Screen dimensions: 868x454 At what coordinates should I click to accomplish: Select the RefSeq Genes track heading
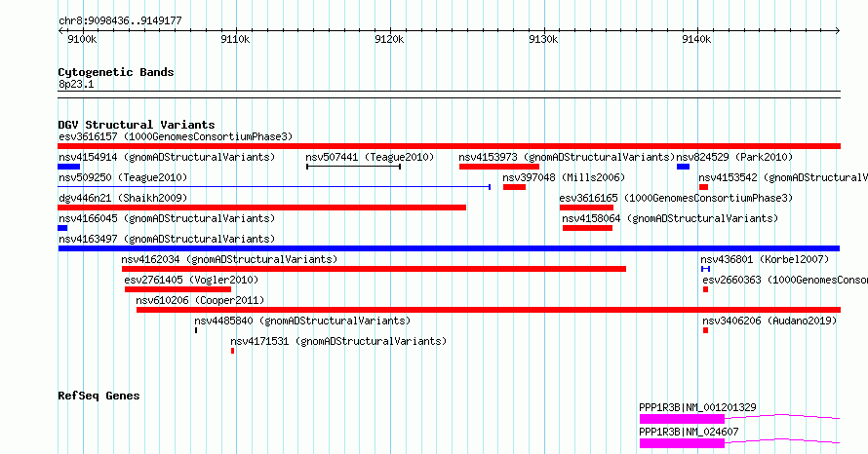pyautogui.click(x=99, y=396)
